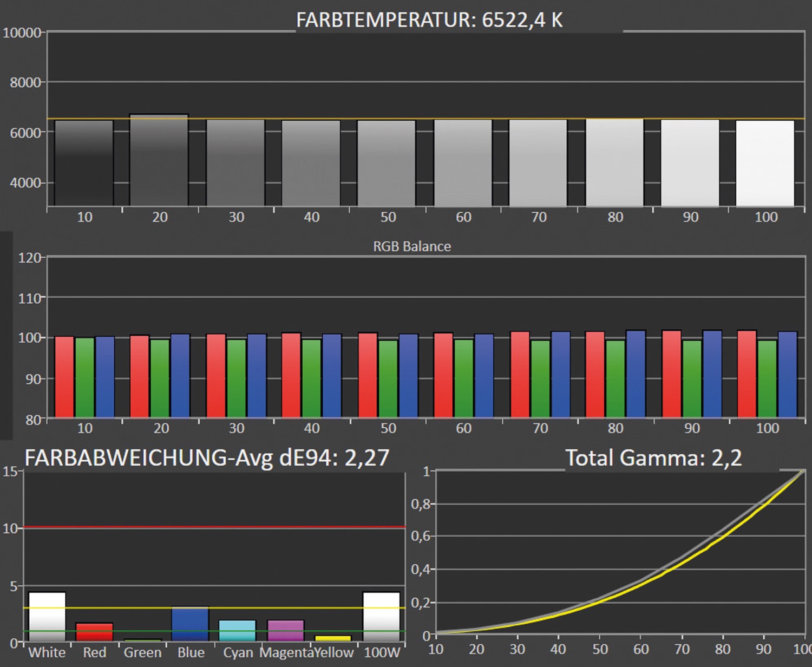Select the 100 bar in the color temperature chart

[x=765, y=163]
